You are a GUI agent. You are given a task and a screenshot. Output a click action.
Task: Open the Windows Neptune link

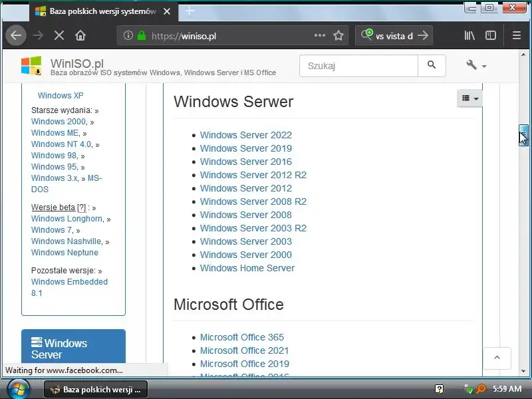click(x=65, y=253)
